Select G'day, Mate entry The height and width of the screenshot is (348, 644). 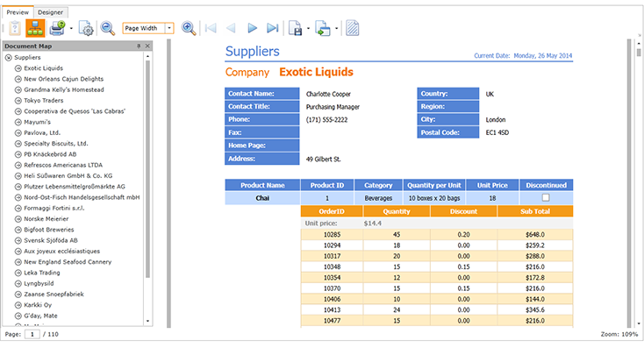coord(40,316)
